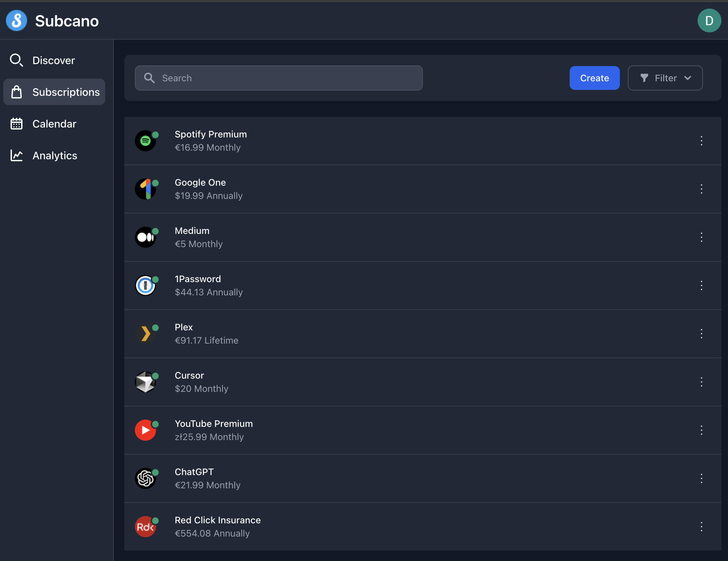
Task: Click the Create button
Action: [x=594, y=78]
